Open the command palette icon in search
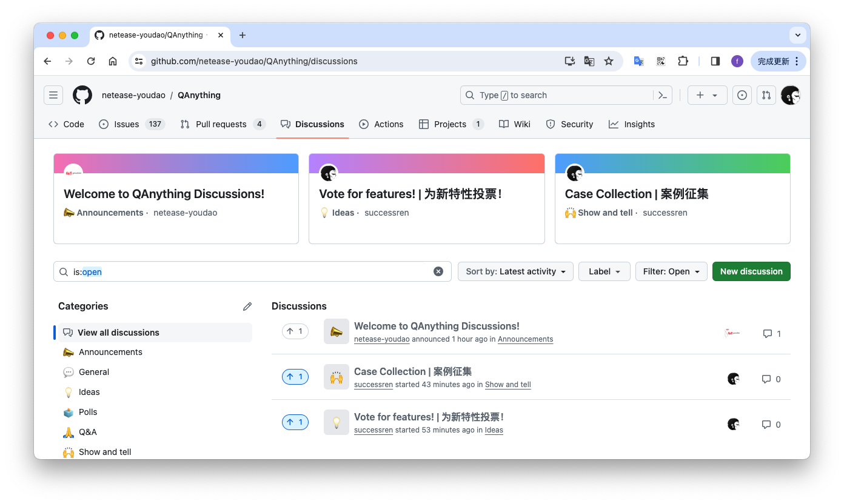This screenshot has width=844, height=504. 663,95
